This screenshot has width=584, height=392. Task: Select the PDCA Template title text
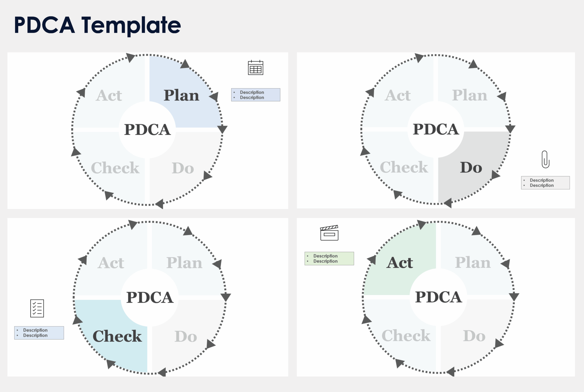97,25
